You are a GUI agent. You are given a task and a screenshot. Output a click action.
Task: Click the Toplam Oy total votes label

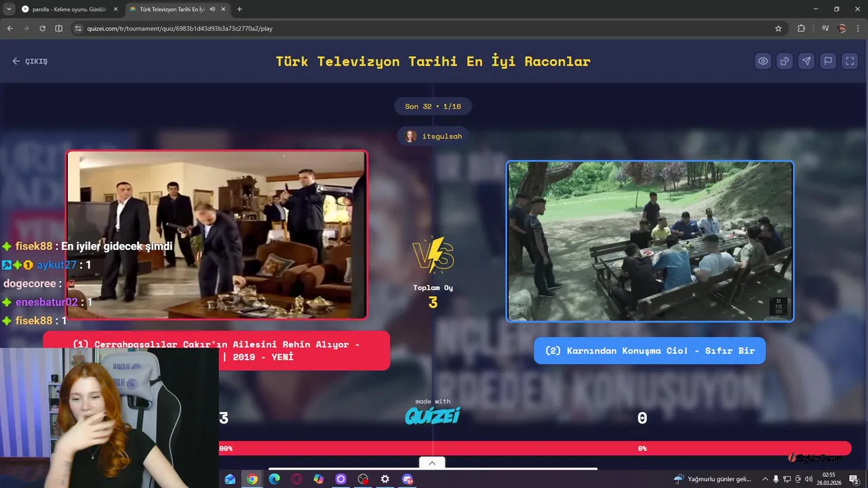coord(433,287)
